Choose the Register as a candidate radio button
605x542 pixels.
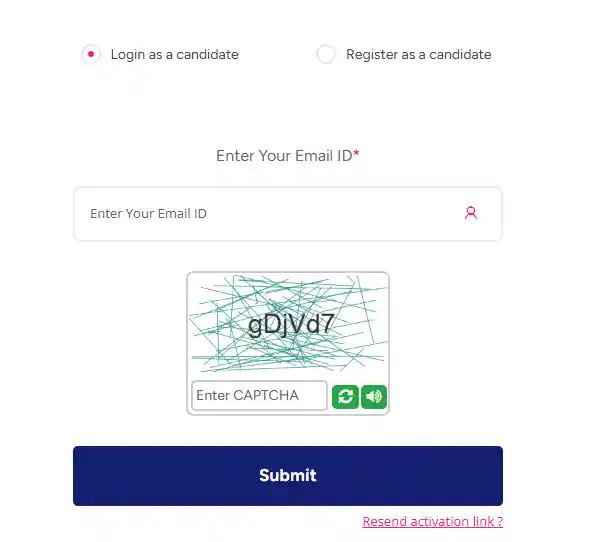326,54
